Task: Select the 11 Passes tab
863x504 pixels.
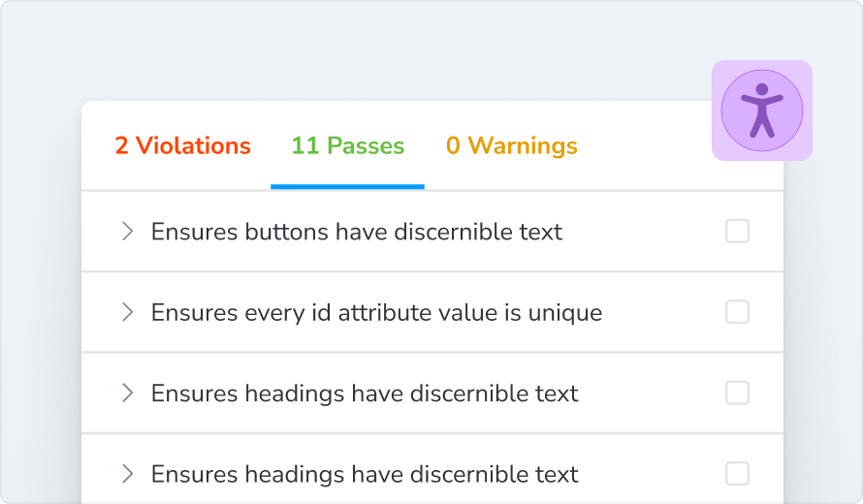Action: [x=347, y=146]
